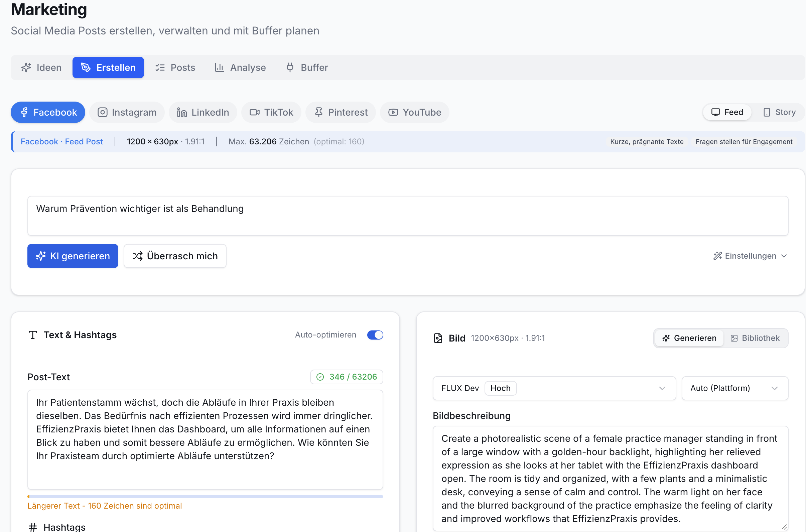The height and width of the screenshot is (532, 806).
Task: Choose Instagram as the platform
Action: pos(127,112)
